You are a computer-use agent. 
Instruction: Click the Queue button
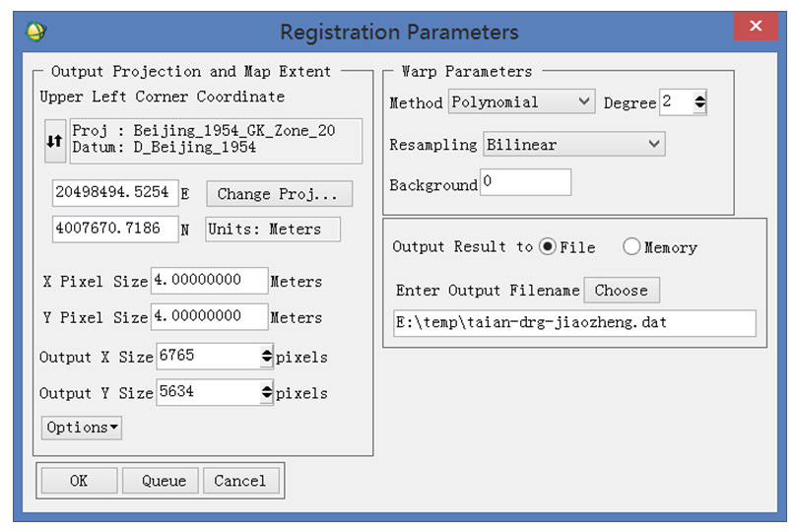[x=164, y=480]
